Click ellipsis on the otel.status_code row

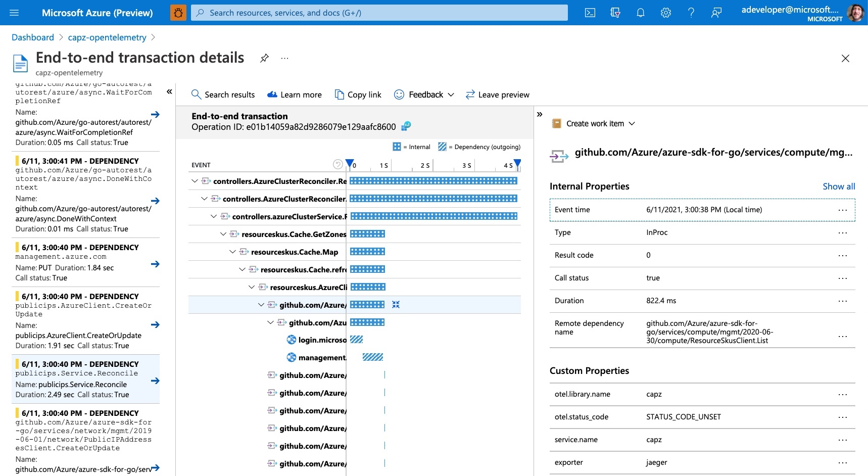coord(843,417)
